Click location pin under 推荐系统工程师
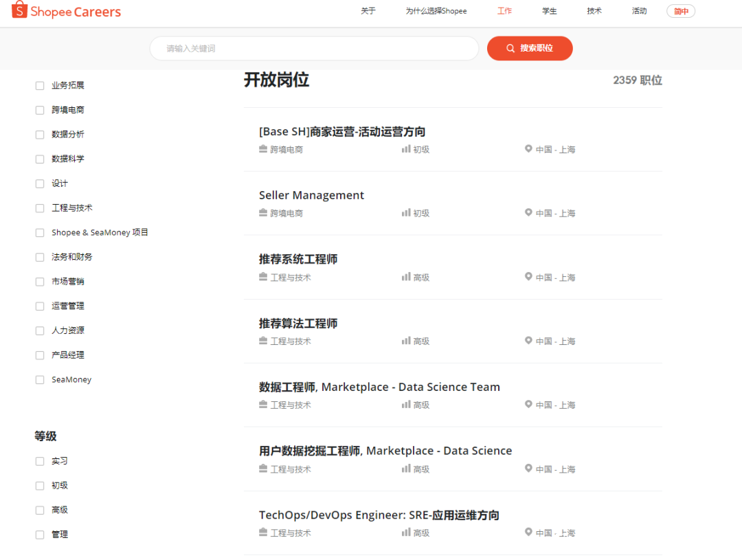Image resolution: width=742 pixels, height=560 pixels. 528,276
